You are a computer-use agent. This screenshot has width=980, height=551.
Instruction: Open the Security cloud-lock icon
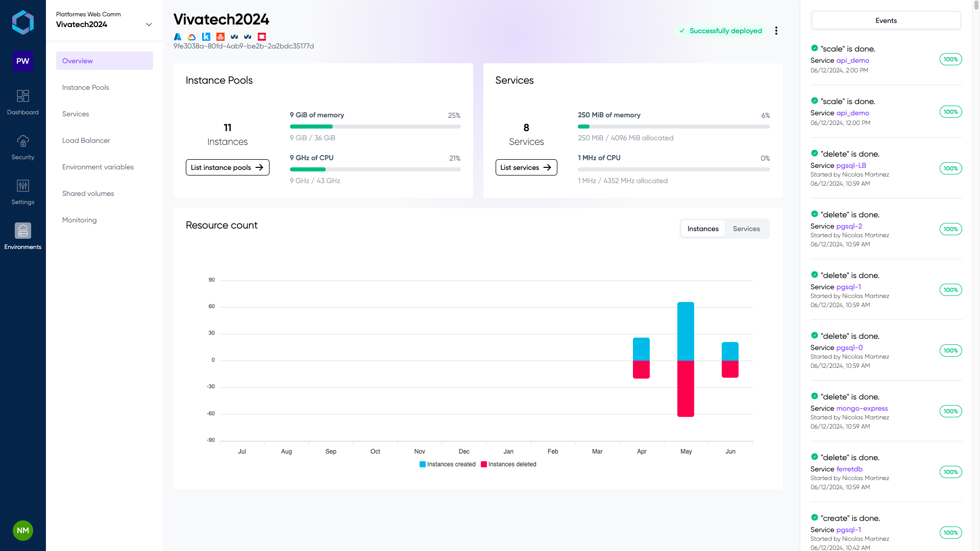coord(23,141)
